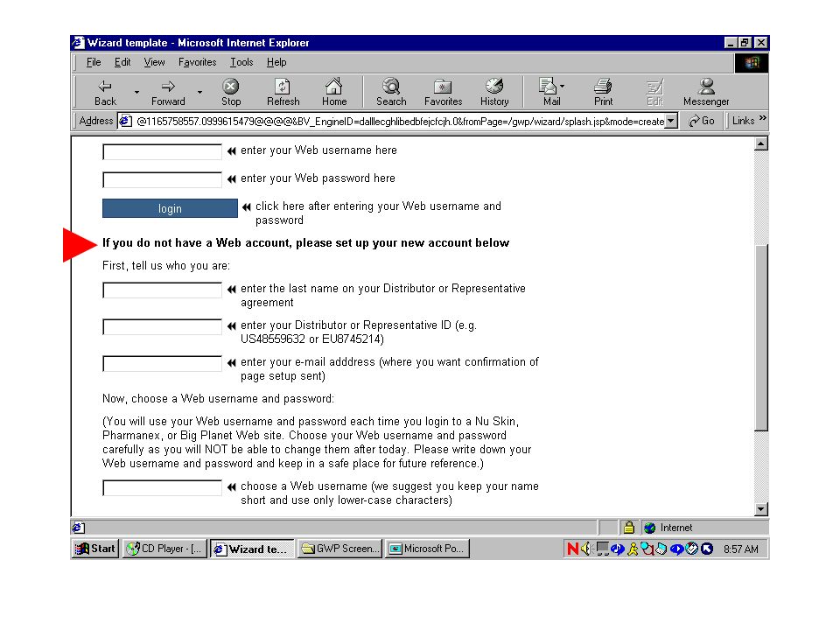This screenshot has height=630, width=840.
Task: Open the Edit menu
Action: tap(122, 62)
